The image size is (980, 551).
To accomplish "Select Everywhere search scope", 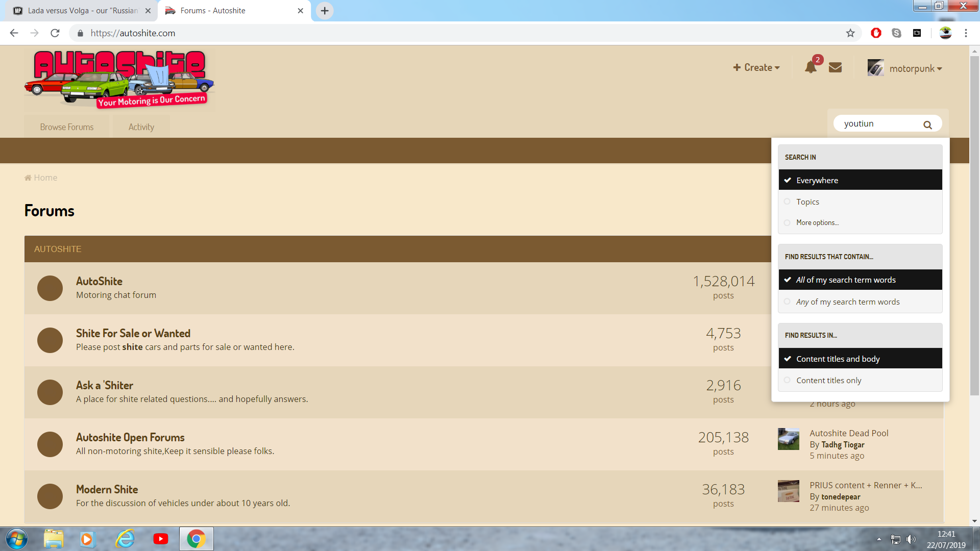I will tap(860, 180).
